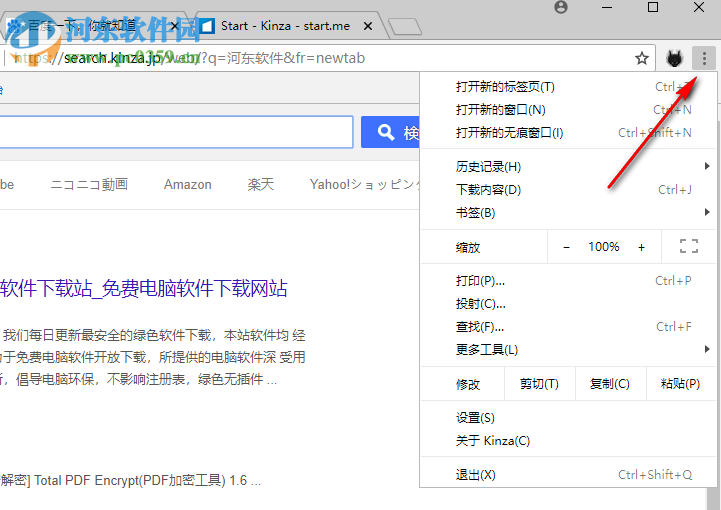Expand the 更多工具(L) submenu
The image size is (721, 510).
click(x=568, y=350)
